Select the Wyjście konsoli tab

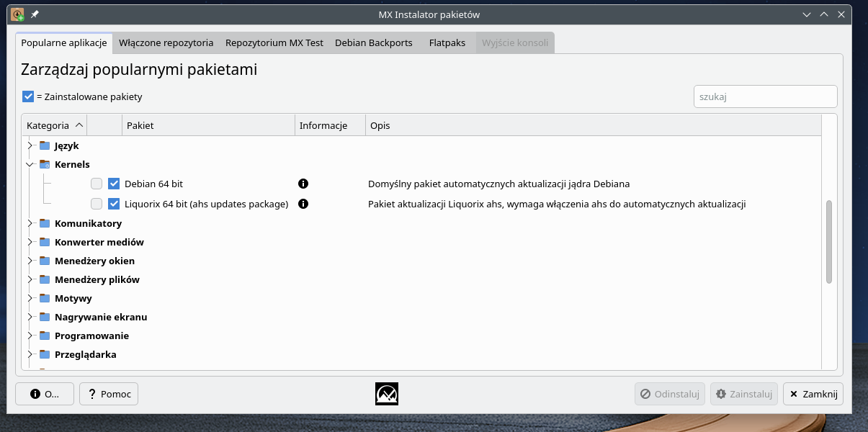(x=515, y=42)
